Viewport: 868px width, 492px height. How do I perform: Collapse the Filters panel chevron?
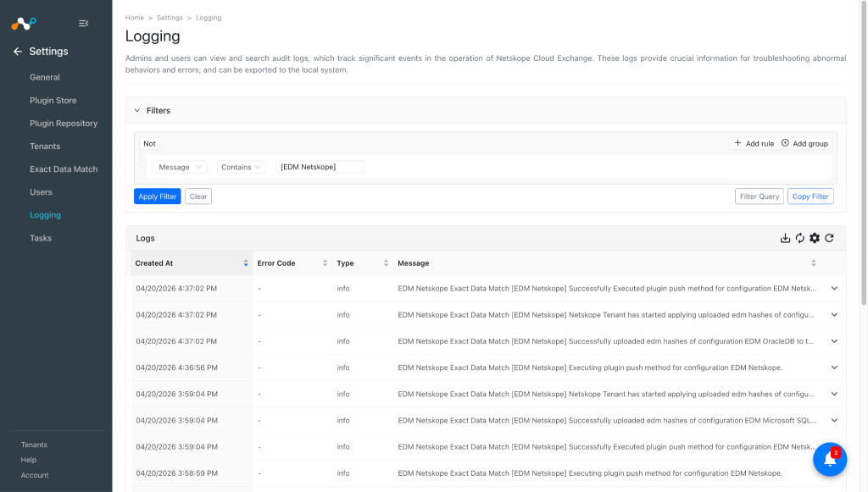pyautogui.click(x=137, y=111)
